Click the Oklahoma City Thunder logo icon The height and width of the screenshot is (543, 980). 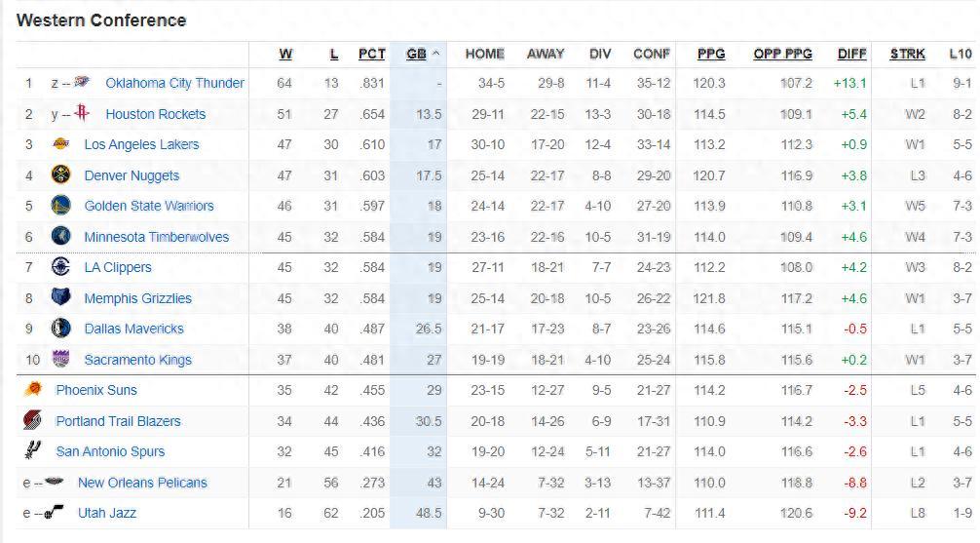pos(83,83)
